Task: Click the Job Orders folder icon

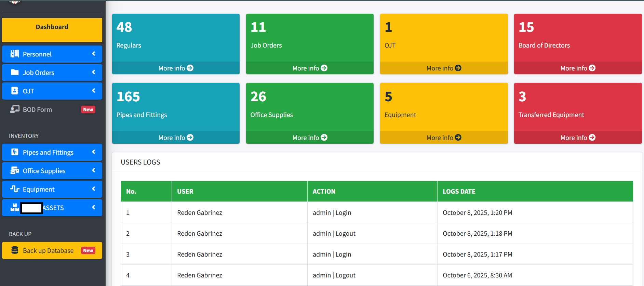Action: (15, 72)
